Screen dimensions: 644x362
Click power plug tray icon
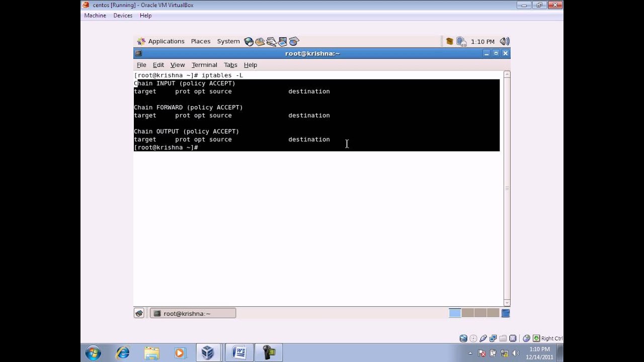[493, 353]
